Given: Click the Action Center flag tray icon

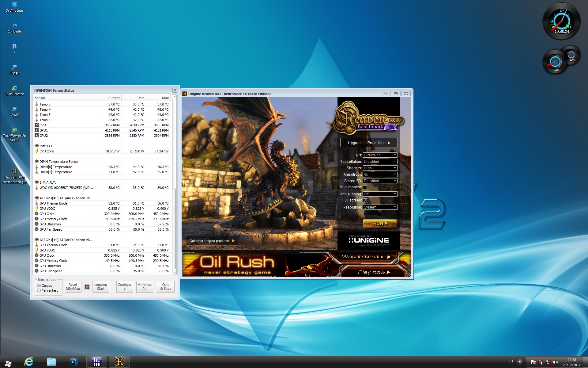Looking at the screenshot, I should point(533,362).
